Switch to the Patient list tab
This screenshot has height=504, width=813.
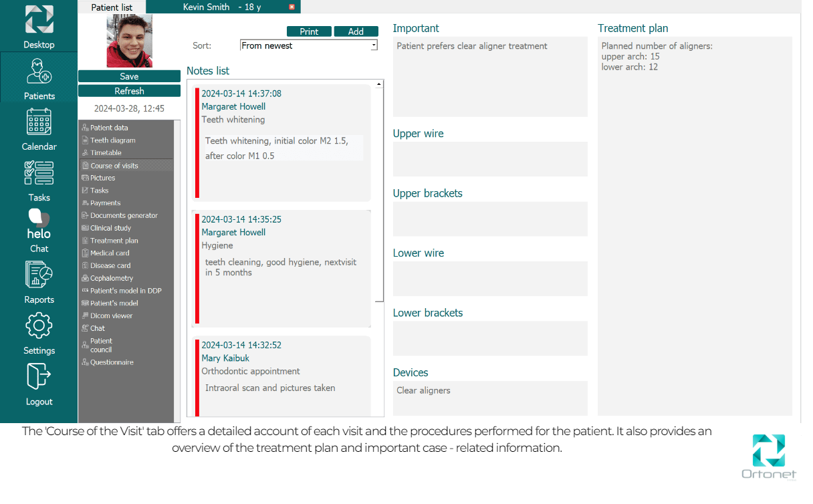tap(112, 7)
